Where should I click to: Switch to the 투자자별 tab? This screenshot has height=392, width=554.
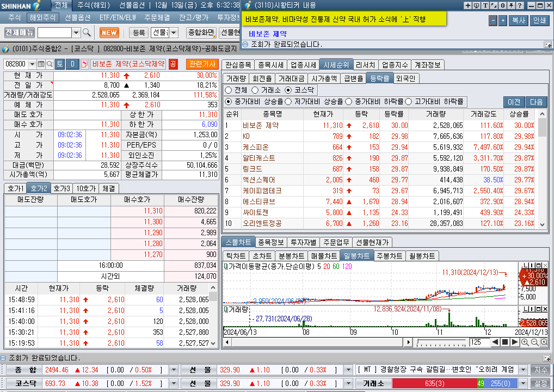304,242
